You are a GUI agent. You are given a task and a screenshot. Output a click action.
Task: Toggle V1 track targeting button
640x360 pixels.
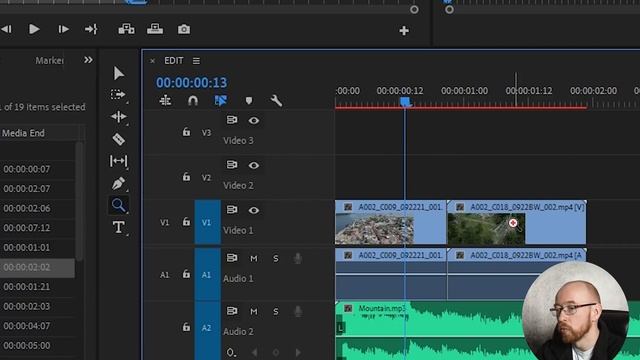[207, 222]
